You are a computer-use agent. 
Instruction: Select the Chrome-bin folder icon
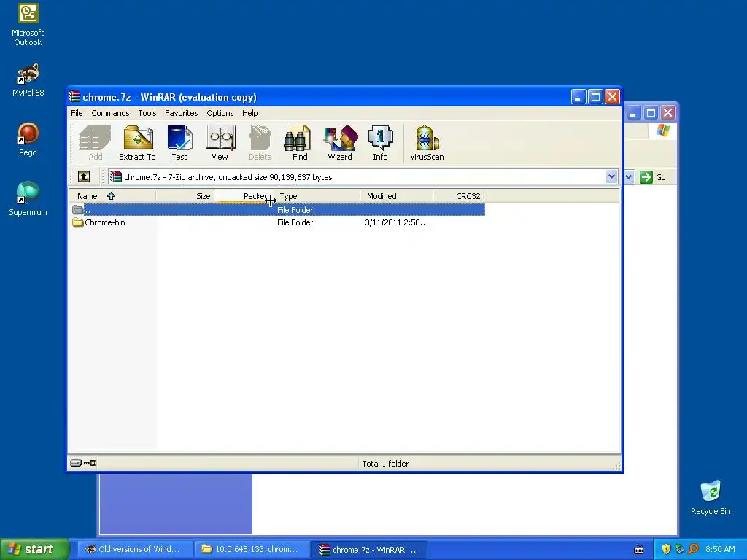pyautogui.click(x=78, y=222)
